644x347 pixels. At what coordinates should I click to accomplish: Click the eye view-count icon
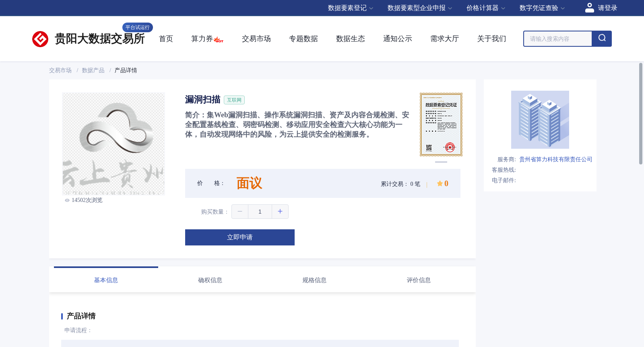coord(67,200)
